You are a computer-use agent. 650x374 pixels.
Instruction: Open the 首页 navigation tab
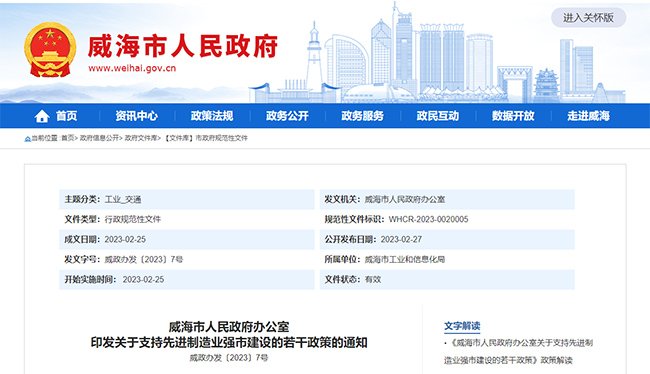click(66, 116)
